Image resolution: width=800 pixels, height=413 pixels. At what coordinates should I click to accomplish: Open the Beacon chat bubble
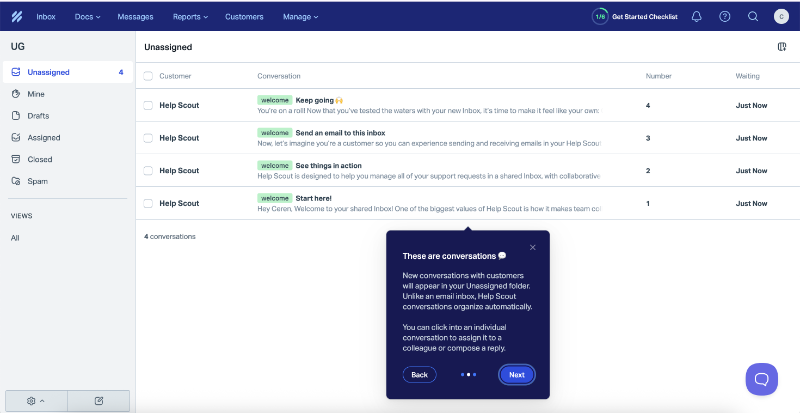762,379
